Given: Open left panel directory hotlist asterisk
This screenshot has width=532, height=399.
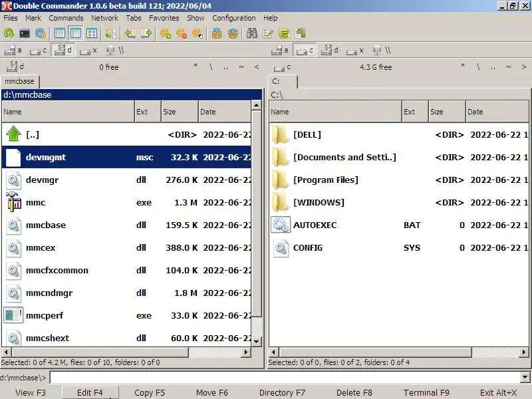Looking at the screenshot, I should click(x=196, y=67).
